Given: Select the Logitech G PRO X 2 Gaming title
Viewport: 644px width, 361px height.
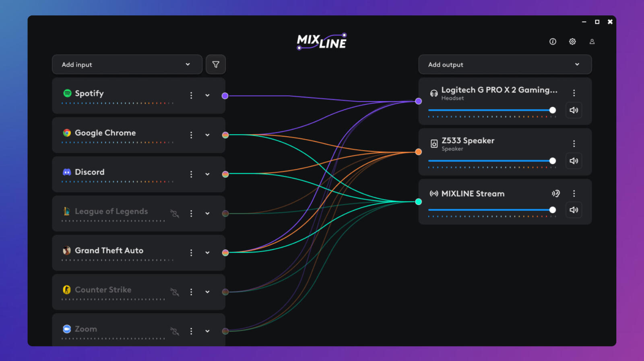Looking at the screenshot, I should pyautogui.click(x=500, y=90).
